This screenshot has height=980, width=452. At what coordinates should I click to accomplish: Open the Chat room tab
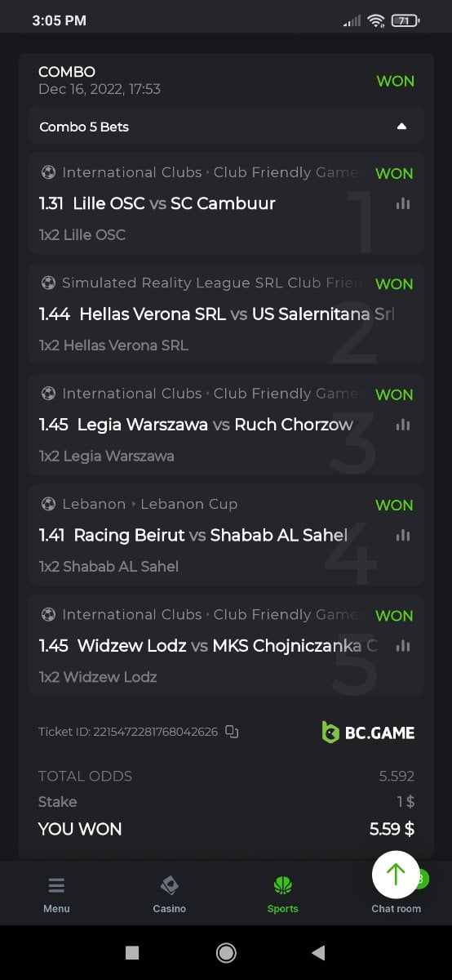point(396,908)
